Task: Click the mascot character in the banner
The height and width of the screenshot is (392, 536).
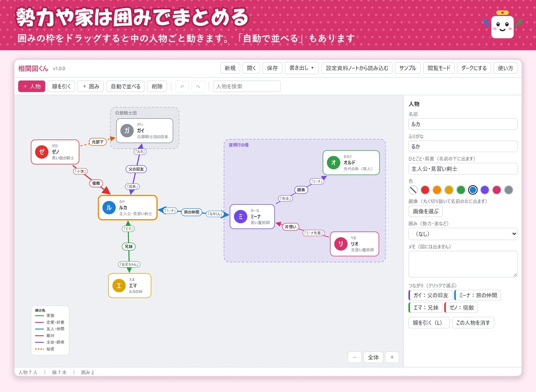Action: click(502, 25)
